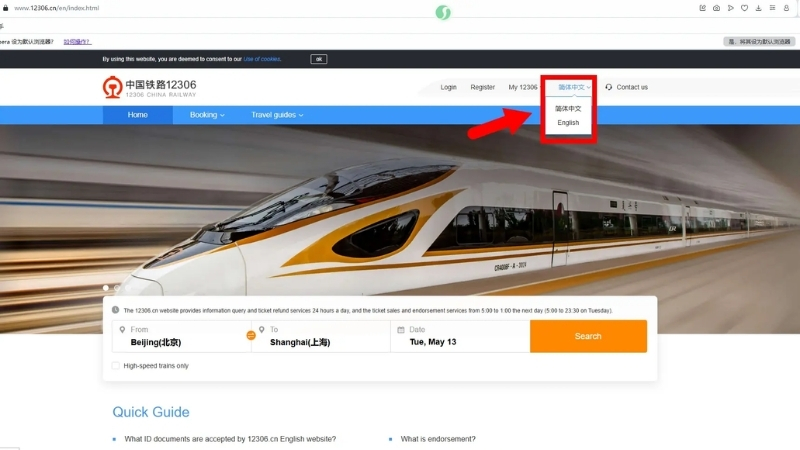This screenshot has width=800, height=450.
Task: Swap From and To stations icon
Action: (x=251, y=335)
